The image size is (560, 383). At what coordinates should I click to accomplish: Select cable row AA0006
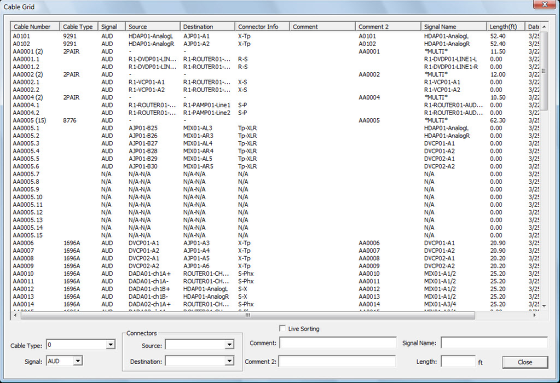(x=274, y=243)
